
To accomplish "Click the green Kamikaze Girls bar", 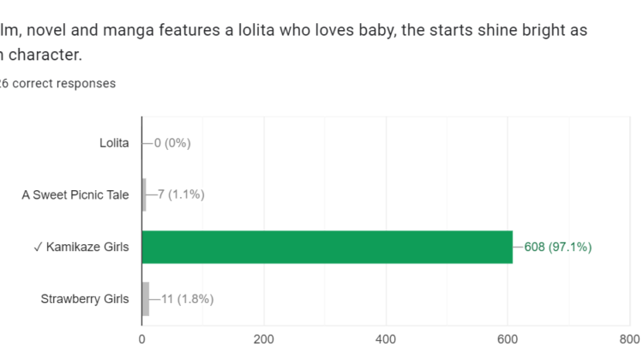I will [x=327, y=247].
